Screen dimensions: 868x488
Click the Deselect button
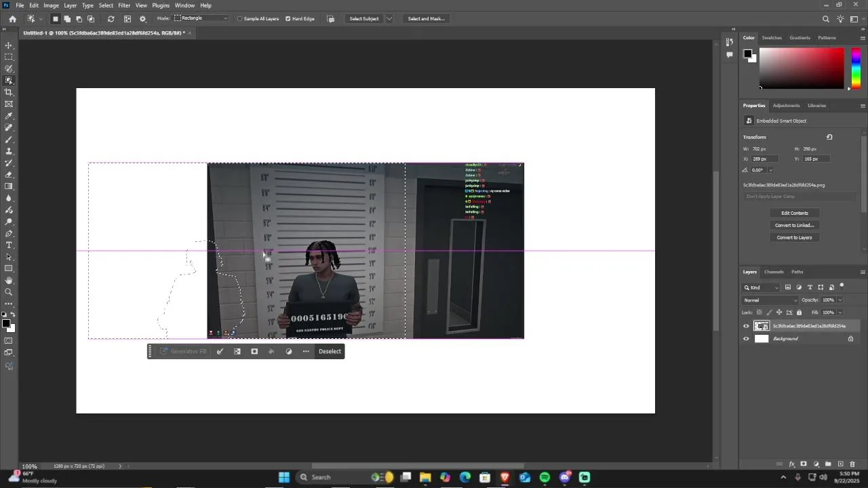point(330,351)
